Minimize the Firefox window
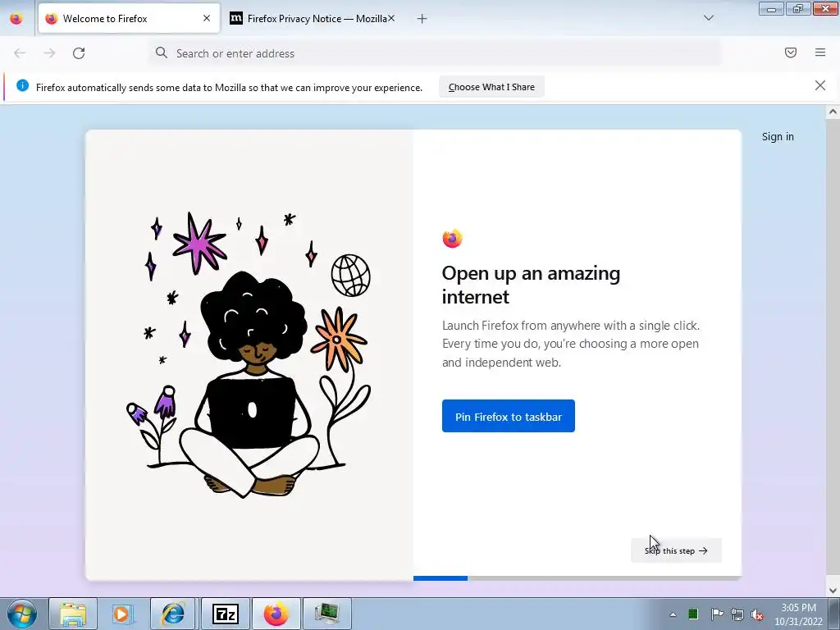The width and height of the screenshot is (840, 630). pyautogui.click(x=771, y=8)
